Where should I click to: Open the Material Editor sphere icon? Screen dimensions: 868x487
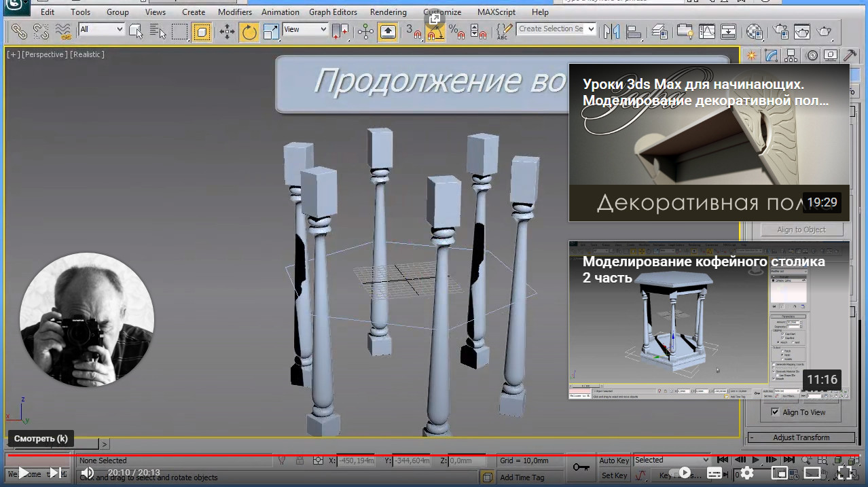point(755,32)
